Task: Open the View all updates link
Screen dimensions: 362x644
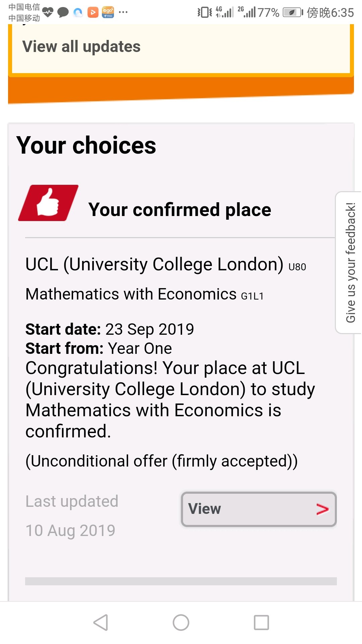Action: [81, 46]
